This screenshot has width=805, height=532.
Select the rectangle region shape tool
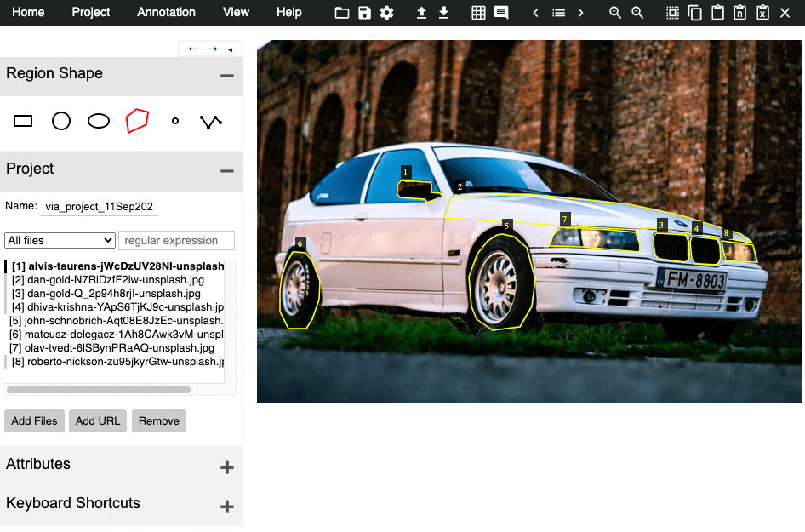pos(23,121)
